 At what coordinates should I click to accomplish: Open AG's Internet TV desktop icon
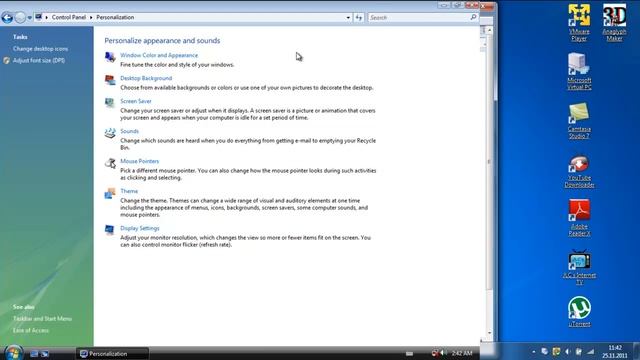(579, 267)
